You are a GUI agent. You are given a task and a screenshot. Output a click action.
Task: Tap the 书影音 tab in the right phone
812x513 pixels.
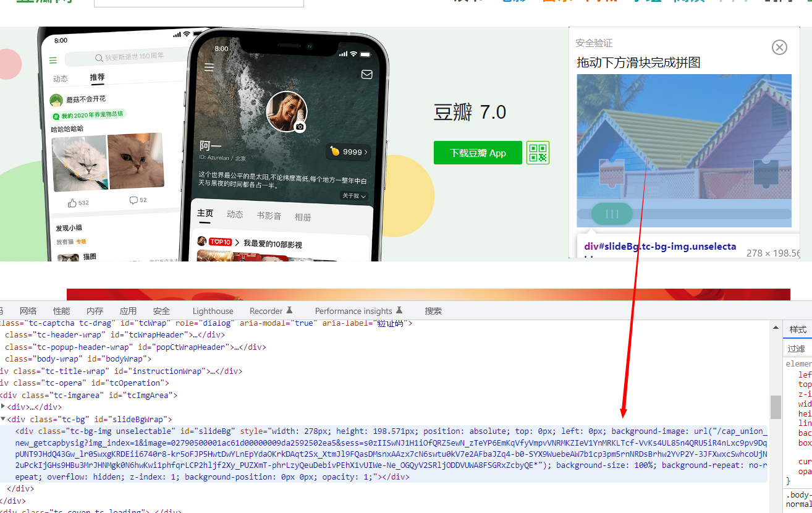point(269,216)
